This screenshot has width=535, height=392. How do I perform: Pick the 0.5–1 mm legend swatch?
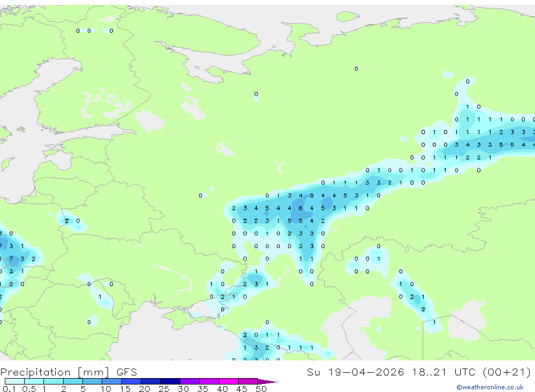coord(34,381)
